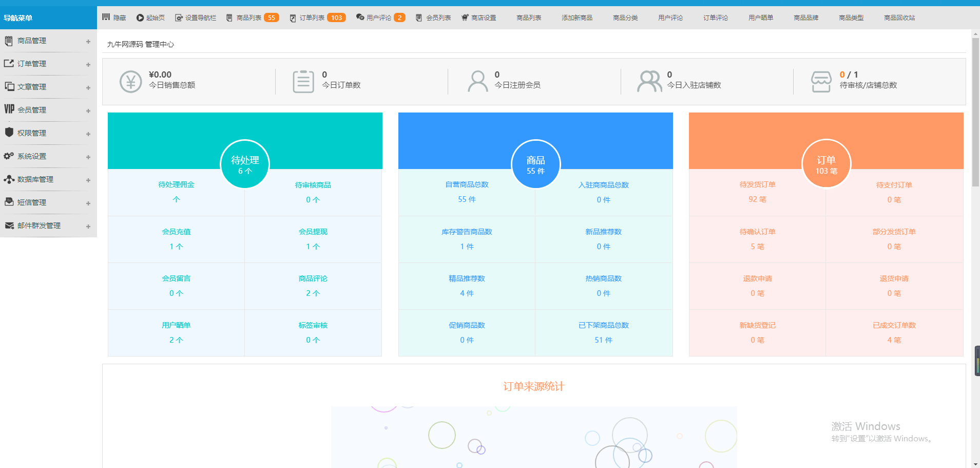This screenshot has width=980, height=468.
Task: Click the 数据库管理 sidebar icon
Action: tap(9, 179)
